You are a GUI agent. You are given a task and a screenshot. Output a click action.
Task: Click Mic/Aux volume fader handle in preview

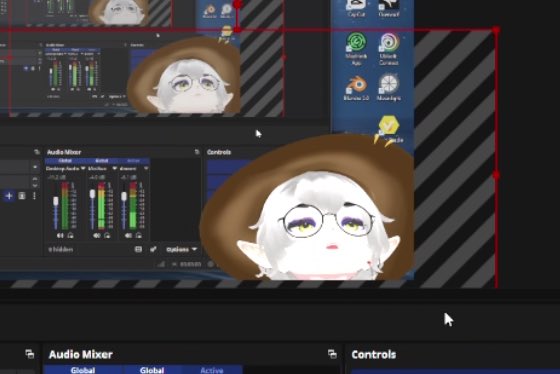(x=92, y=194)
